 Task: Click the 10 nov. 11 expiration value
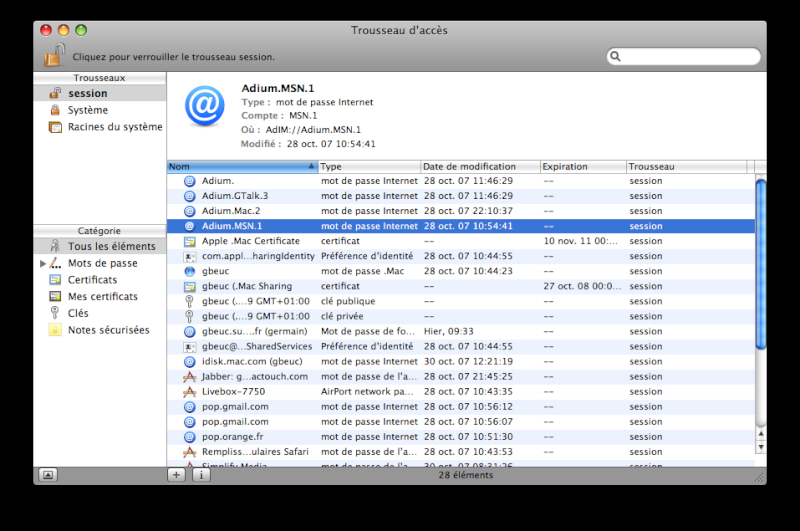tap(580, 241)
